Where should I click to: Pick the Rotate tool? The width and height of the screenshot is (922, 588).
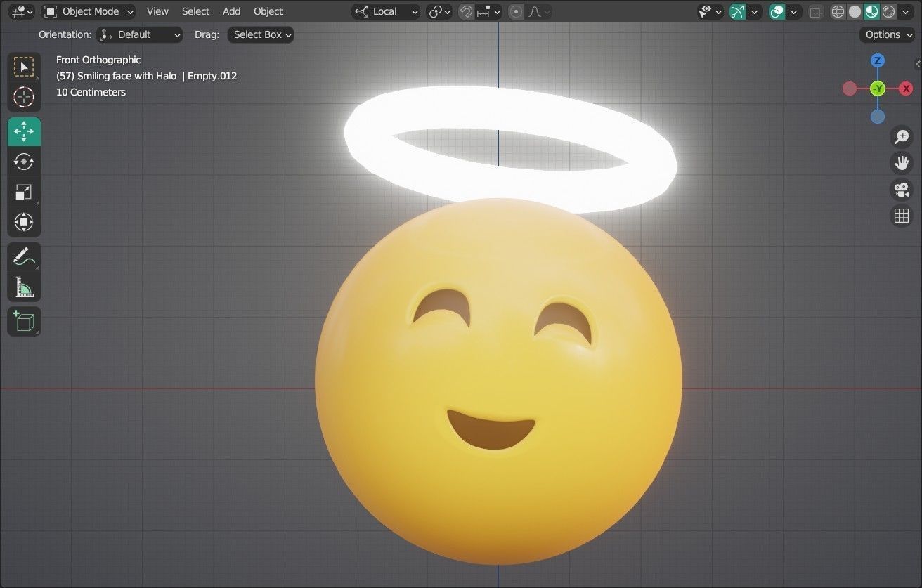(x=24, y=162)
